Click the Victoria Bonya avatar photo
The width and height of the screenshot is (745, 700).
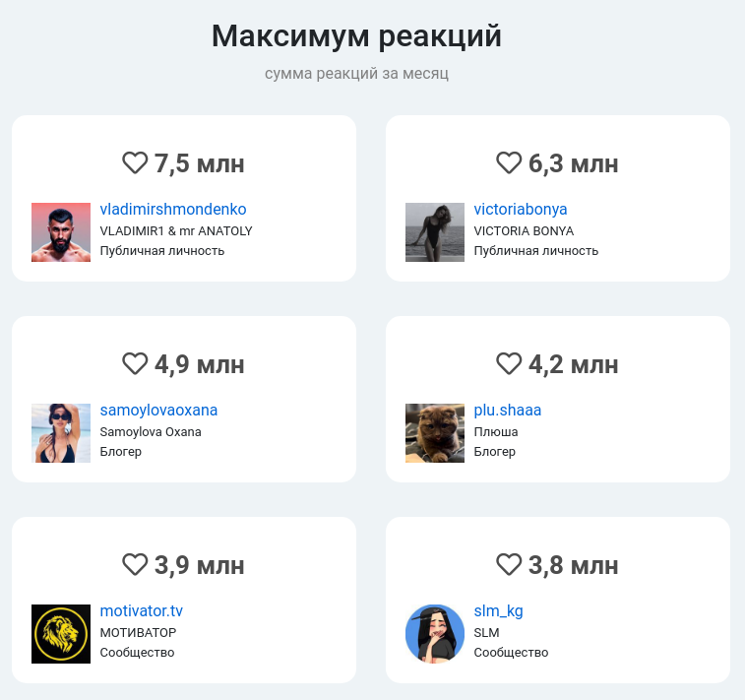pos(435,232)
